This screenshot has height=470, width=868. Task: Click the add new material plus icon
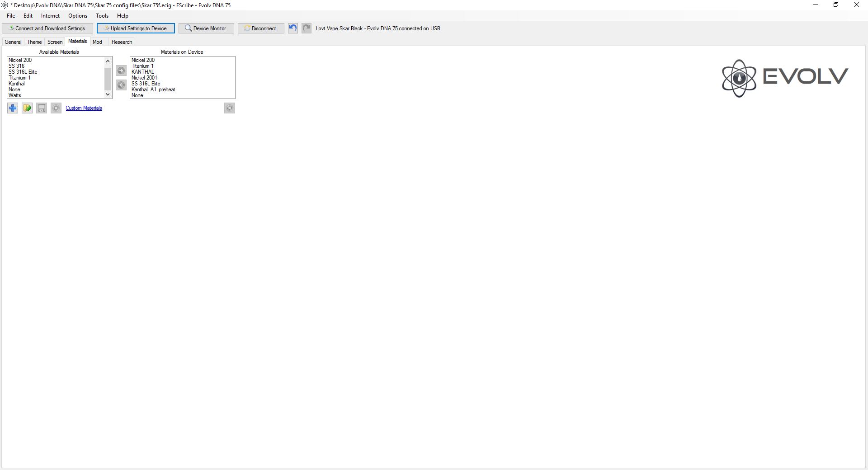[x=13, y=108]
